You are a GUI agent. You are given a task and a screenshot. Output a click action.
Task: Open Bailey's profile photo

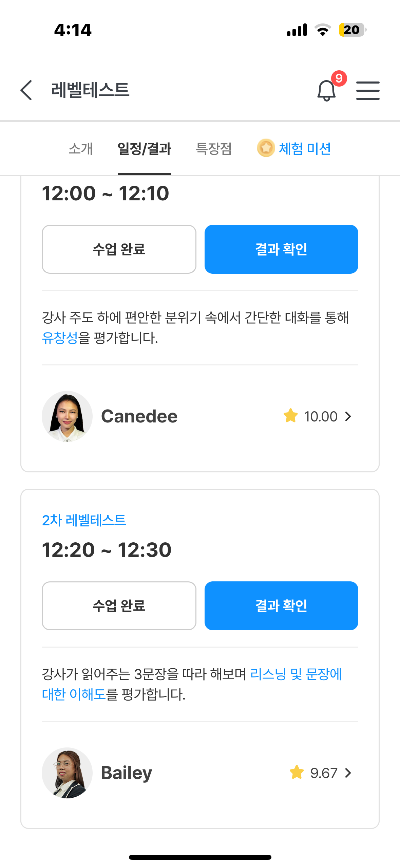67,773
